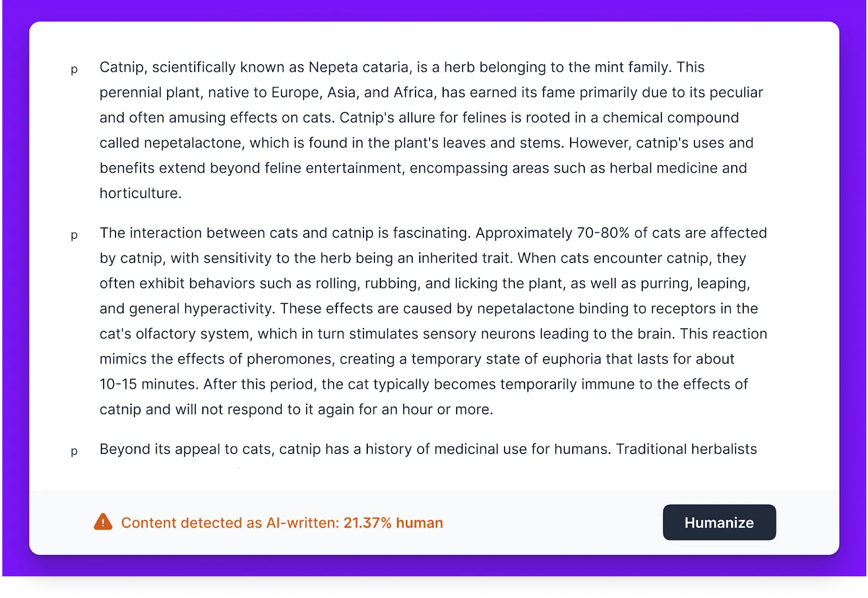Screen dimensions: 868x598
Task: Select the first paragraph's 'p' marker
Action: (x=74, y=69)
